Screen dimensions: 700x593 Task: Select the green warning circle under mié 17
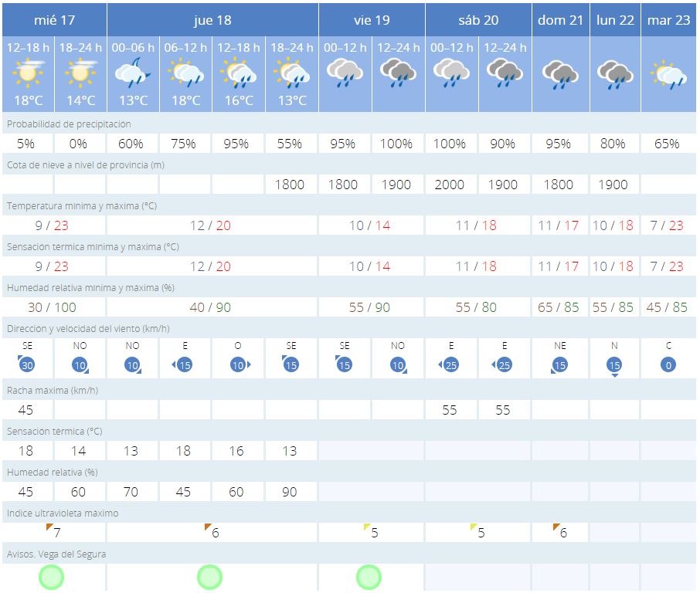[x=52, y=576]
